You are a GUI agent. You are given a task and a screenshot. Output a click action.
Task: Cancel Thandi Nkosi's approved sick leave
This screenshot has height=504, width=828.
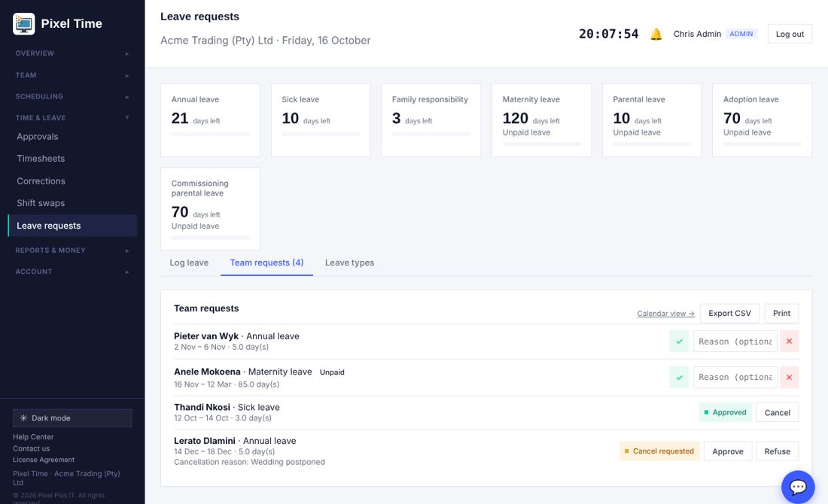pos(778,413)
